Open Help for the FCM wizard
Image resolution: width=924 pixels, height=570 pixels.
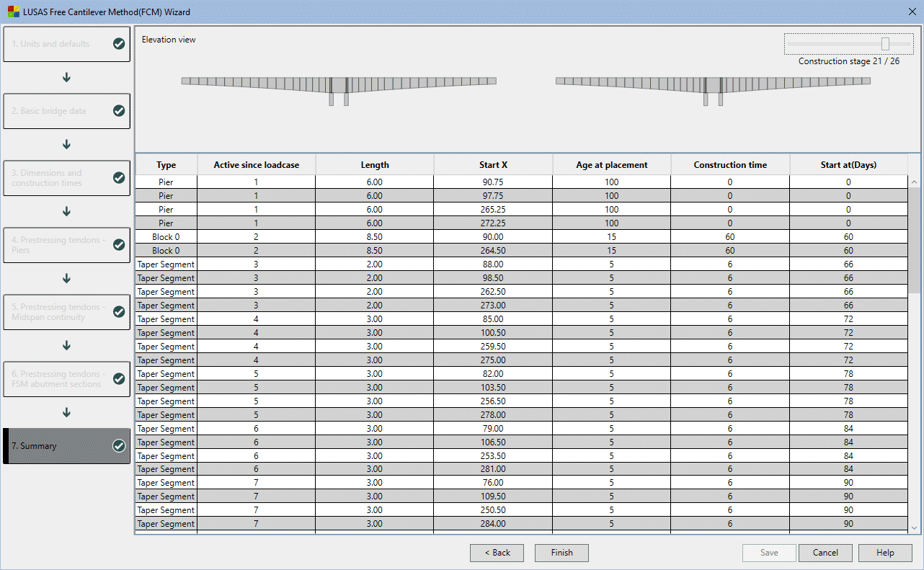885,553
